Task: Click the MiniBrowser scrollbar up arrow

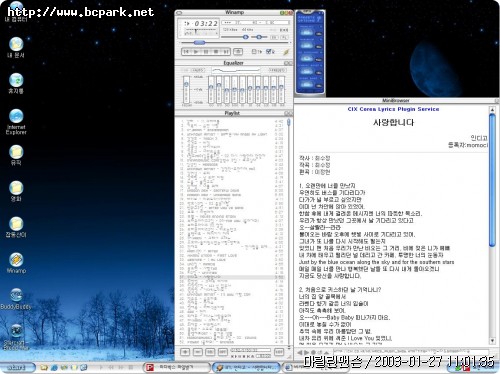Action: (x=492, y=109)
